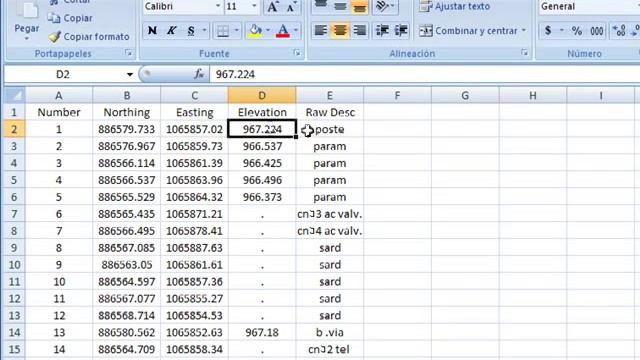Open Portapapeles dialog launcher

(x=129, y=53)
